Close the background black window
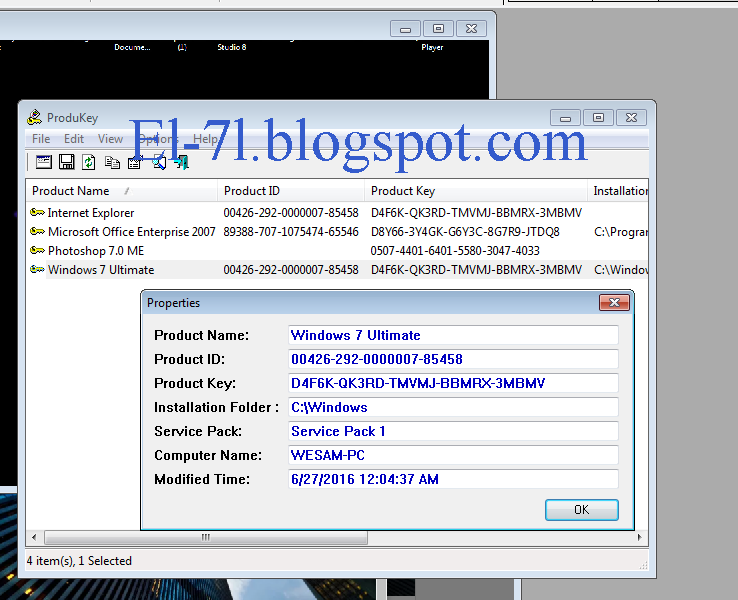738x600 pixels. (x=471, y=29)
